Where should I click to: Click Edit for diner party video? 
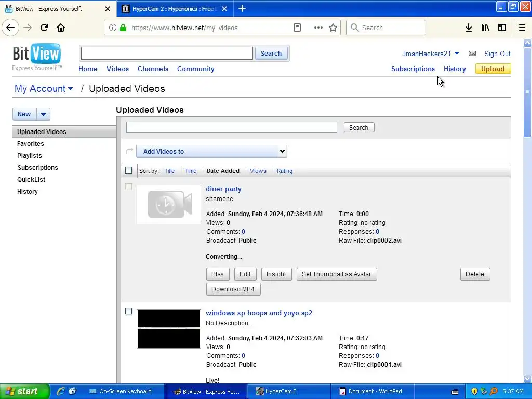(x=245, y=274)
